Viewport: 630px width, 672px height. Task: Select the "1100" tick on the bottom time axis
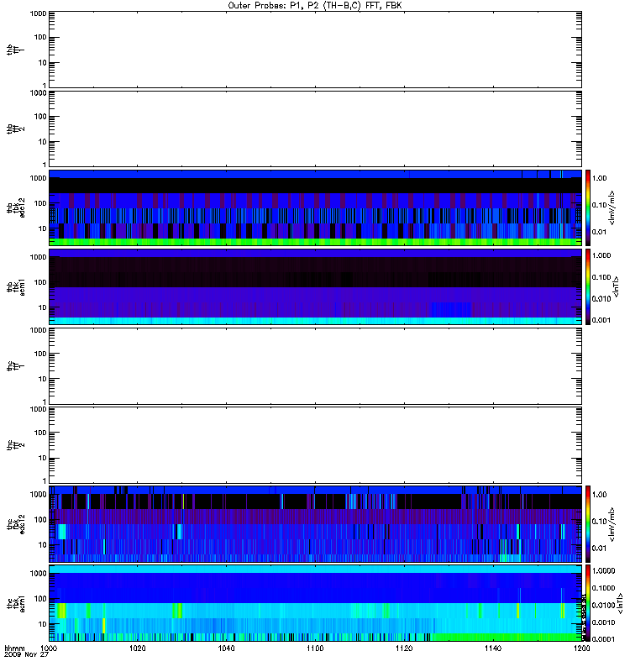(315, 648)
